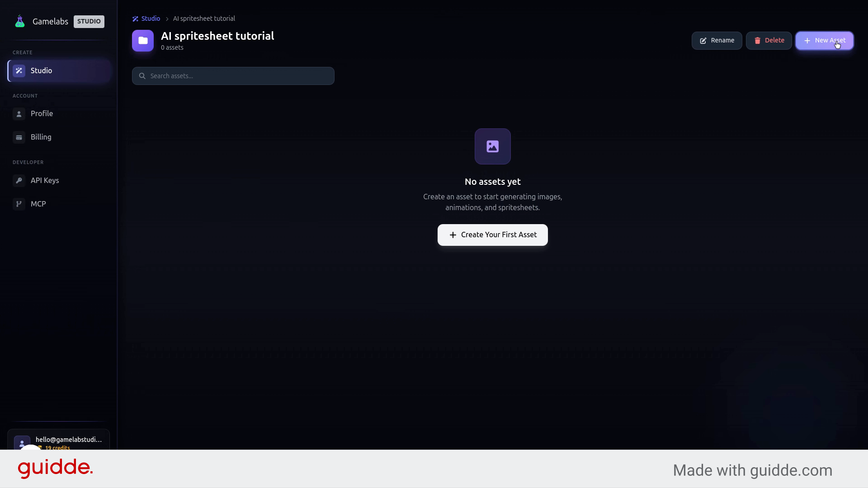Click the image placeholder icon above No assets yet

[493, 146]
